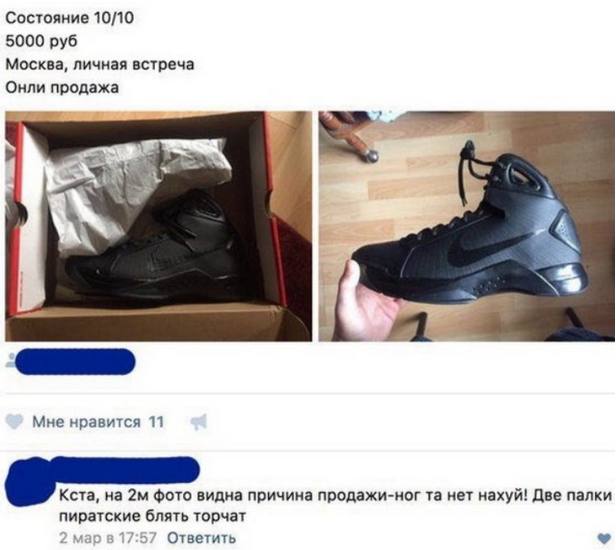Reply to comment using Ответить
This screenshot has width=616, height=550.
202,537
